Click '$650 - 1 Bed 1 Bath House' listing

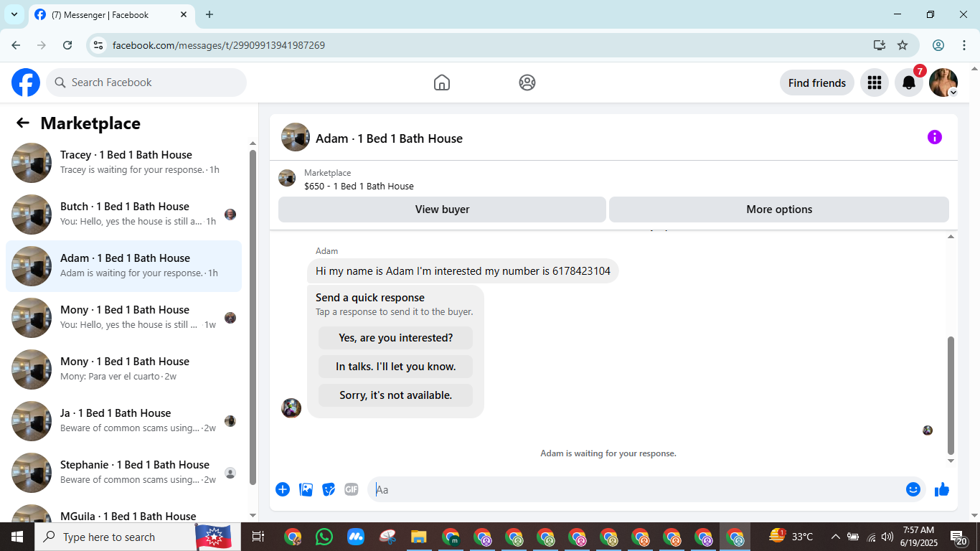pos(359,186)
